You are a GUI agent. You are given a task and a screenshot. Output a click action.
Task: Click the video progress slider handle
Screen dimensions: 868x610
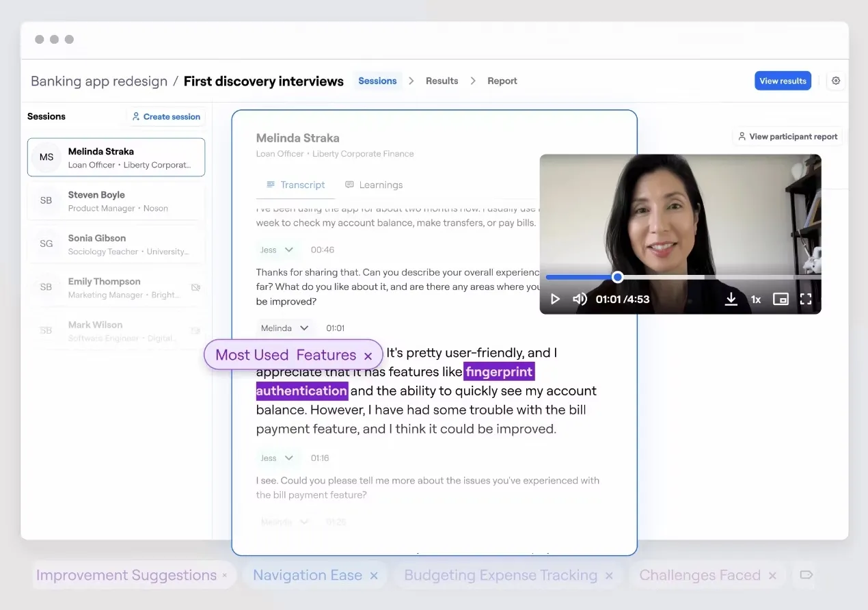(x=617, y=277)
